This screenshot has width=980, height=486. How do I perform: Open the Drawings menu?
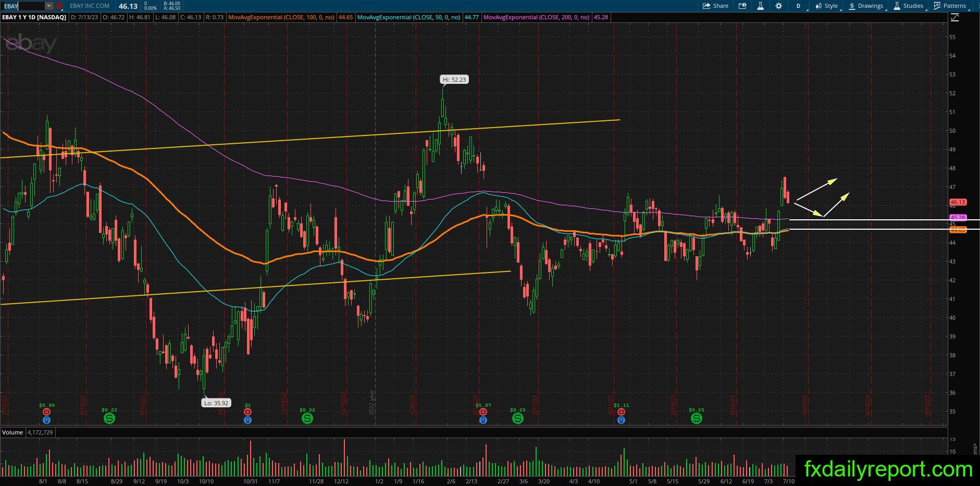click(866, 6)
